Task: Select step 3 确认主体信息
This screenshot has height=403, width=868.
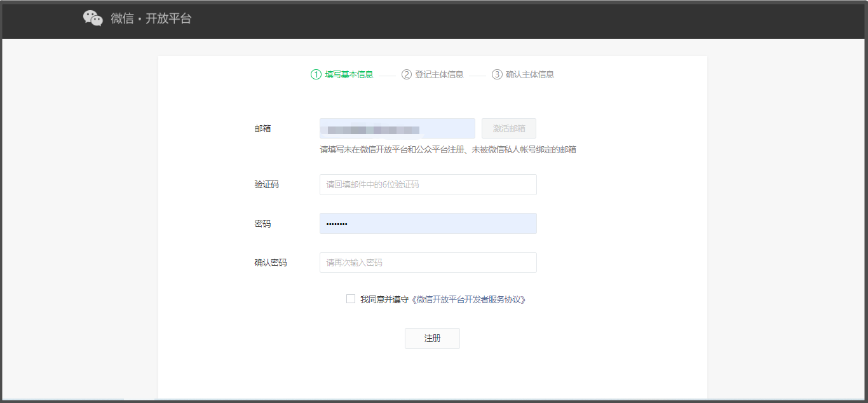Action: 523,74
